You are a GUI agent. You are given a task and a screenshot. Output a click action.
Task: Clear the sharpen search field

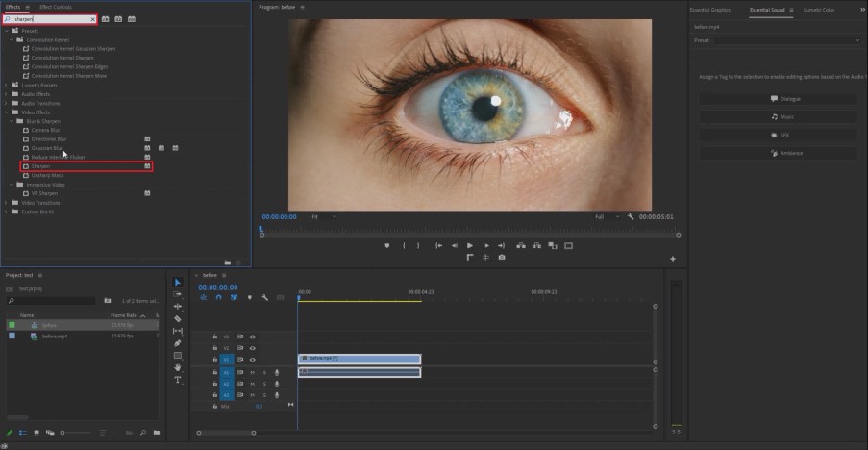pos(92,19)
